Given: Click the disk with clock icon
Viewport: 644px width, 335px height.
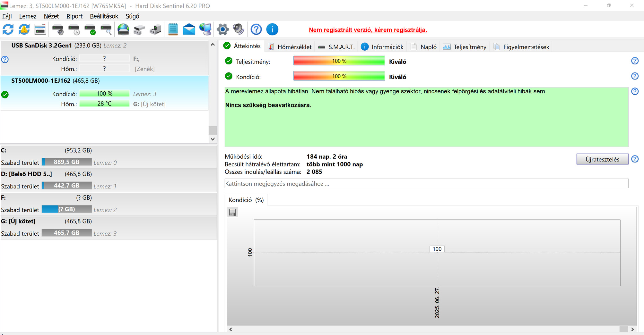Looking at the screenshot, I should click(x=74, y=30).
